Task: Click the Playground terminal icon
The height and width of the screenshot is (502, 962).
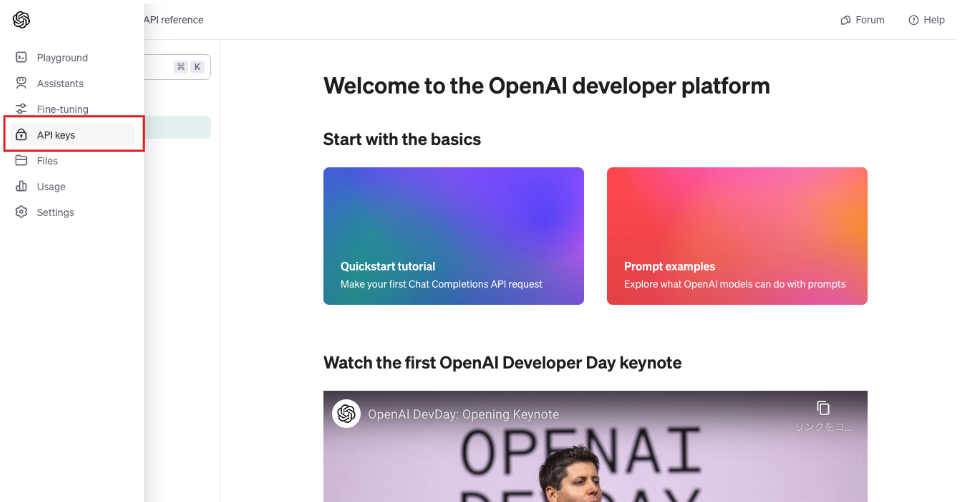Action: (21, 57)
